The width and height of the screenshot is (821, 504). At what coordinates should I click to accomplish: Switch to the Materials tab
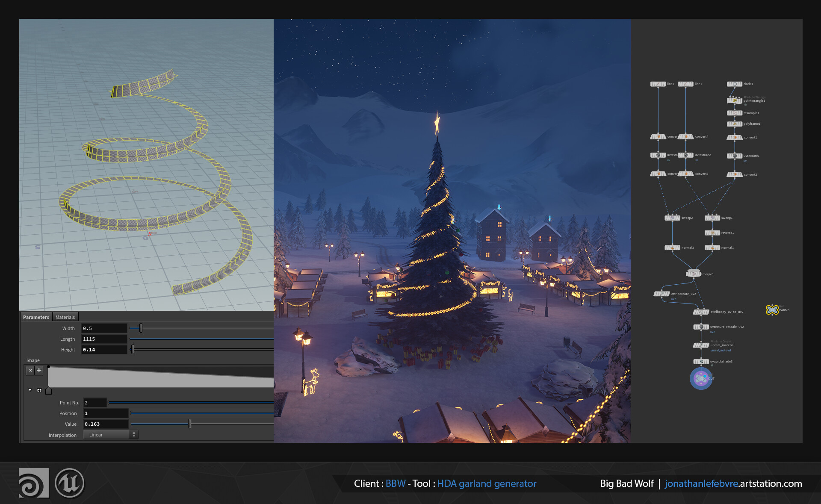(x=65, y=317)
